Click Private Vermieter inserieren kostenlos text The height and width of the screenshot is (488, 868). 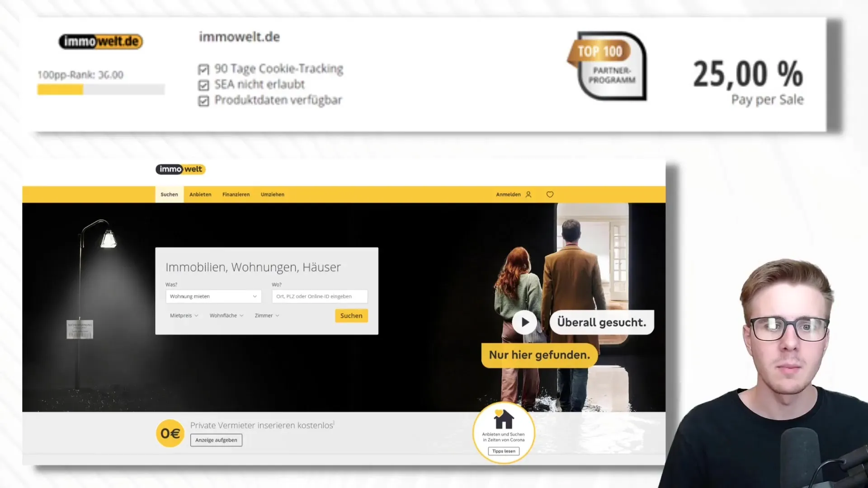click(262, 425)
